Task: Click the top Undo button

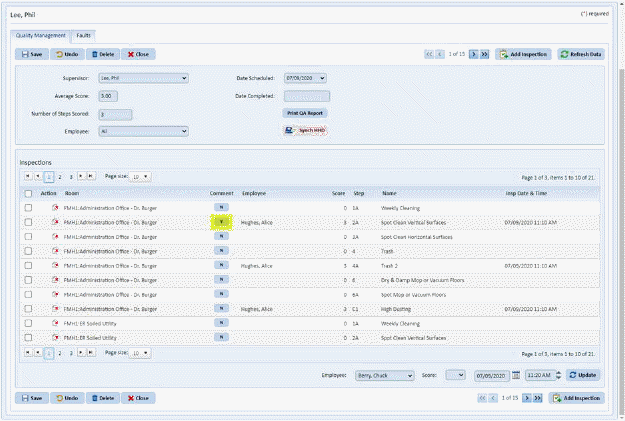Action: point(67,54)
